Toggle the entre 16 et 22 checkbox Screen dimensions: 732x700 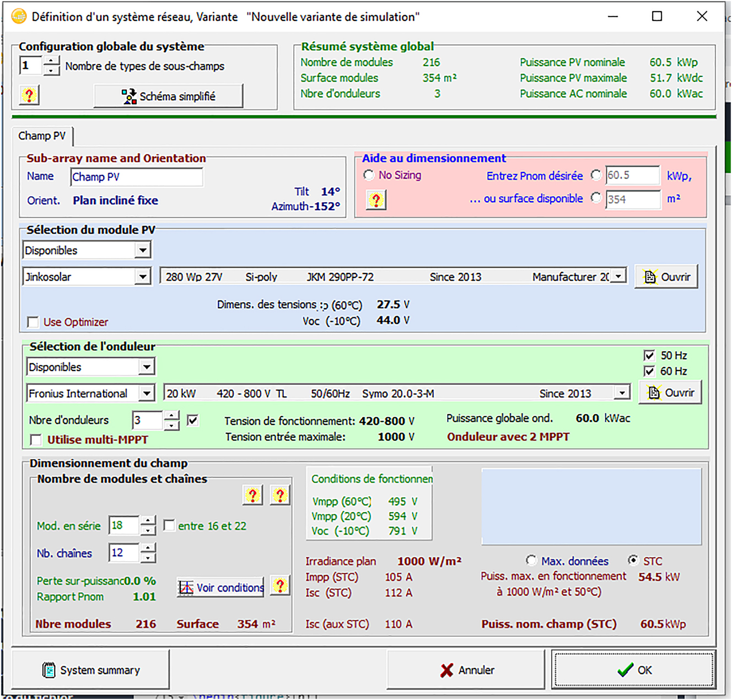pyautogui.click(x=169, y=525)
